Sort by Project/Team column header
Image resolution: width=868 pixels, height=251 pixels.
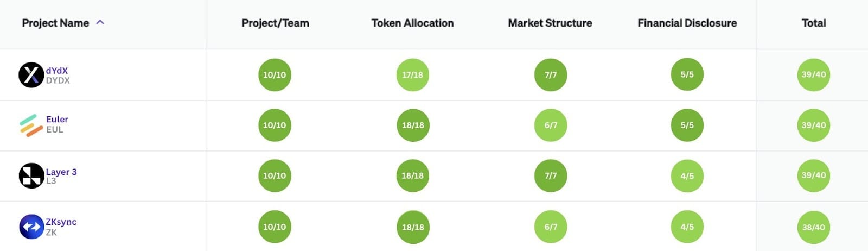click(275, 23)
